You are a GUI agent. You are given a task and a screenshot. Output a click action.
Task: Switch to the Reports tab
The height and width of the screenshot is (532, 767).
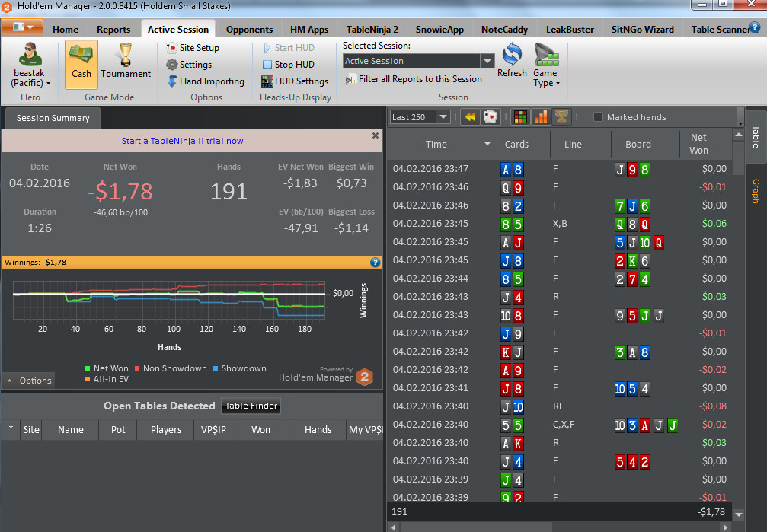[113, 30]
